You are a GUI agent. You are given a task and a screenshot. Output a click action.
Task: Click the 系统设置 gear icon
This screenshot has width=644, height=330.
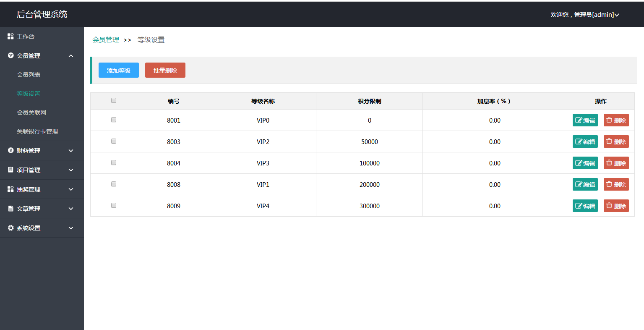click(x=11, y=228)
